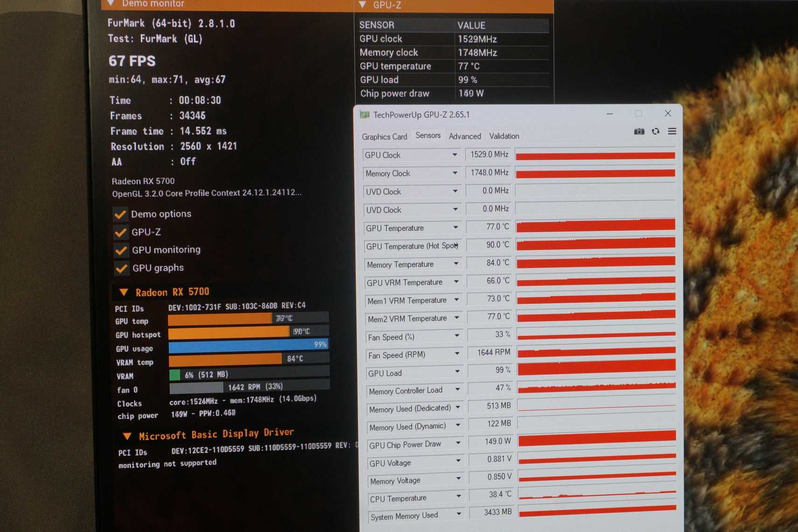Click the Resolution 2560 x 1421 line
Screen dimensions: 798x532
(174, 147)
